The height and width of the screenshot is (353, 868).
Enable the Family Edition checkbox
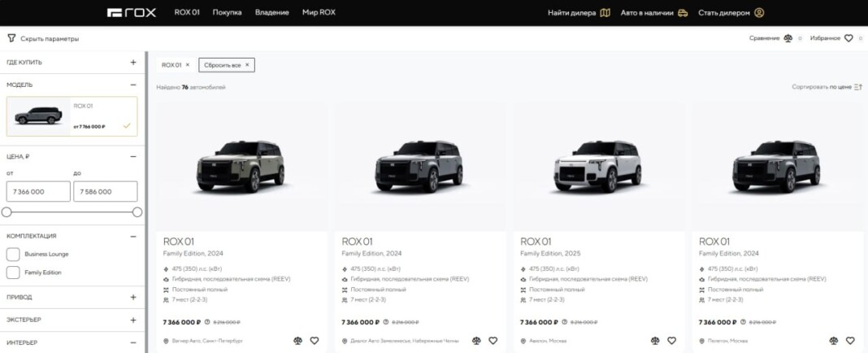click(13, 272)
